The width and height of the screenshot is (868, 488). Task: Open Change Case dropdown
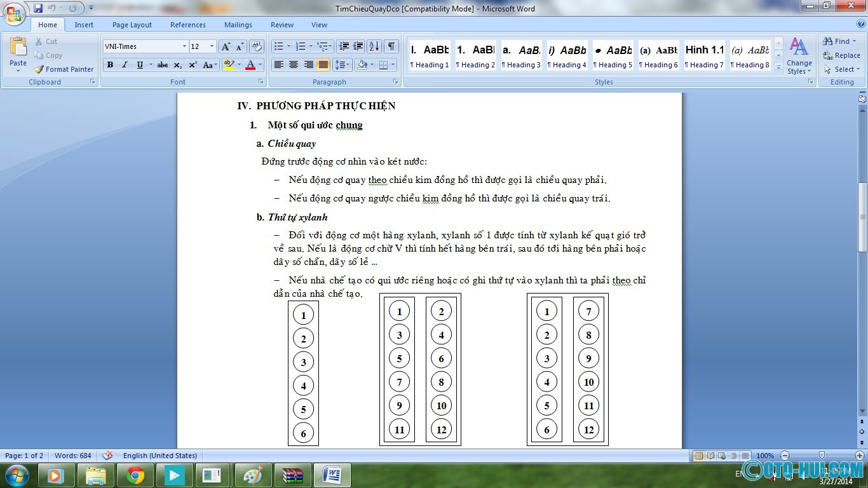[x=210, y=65]
